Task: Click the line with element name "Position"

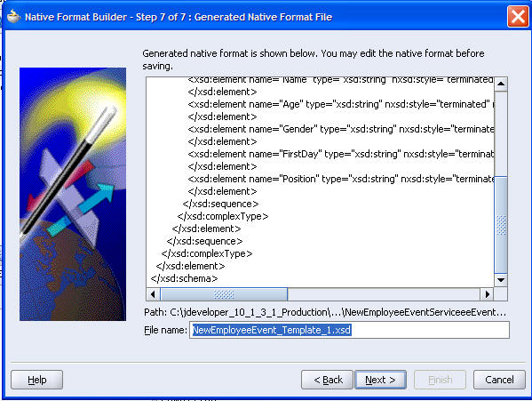Action: pos(340,179)
